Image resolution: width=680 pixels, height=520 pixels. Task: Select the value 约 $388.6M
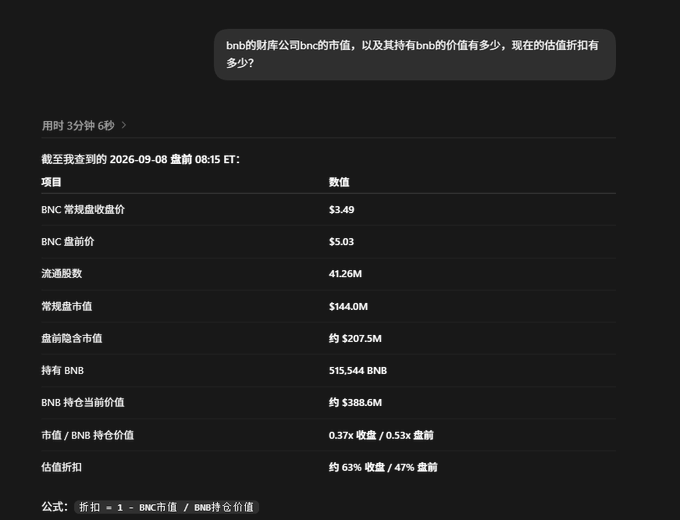pos(355,402)
